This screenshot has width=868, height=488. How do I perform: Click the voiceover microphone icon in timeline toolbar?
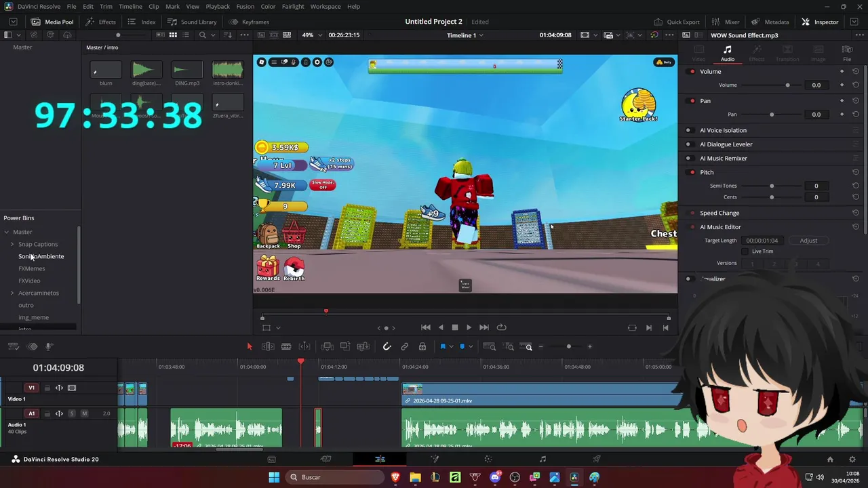click(49, 346)
